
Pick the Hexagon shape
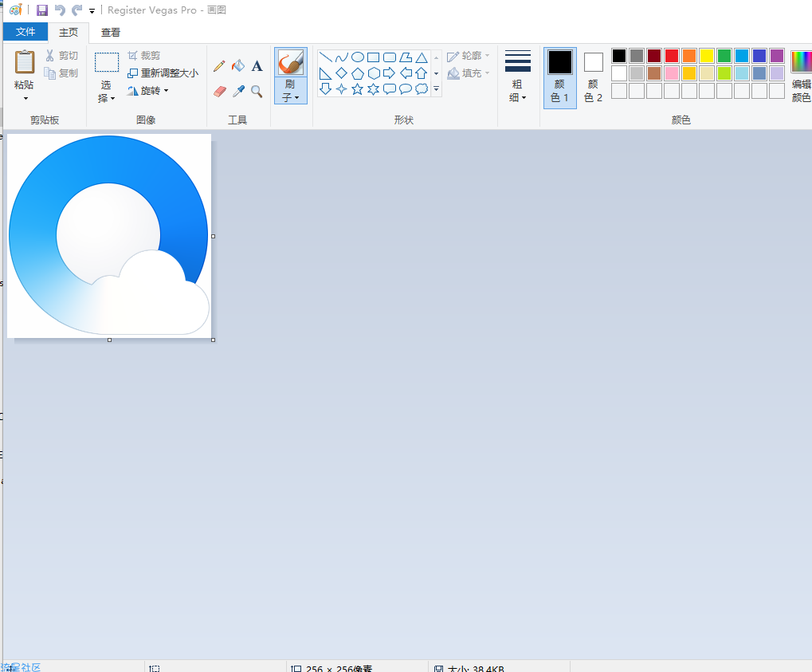click(374, 73)
